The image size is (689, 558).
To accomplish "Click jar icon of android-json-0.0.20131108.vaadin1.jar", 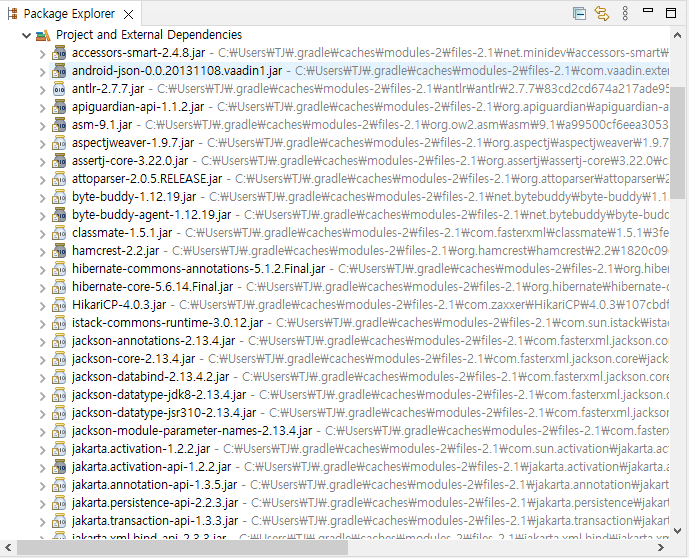I will 59,71.
